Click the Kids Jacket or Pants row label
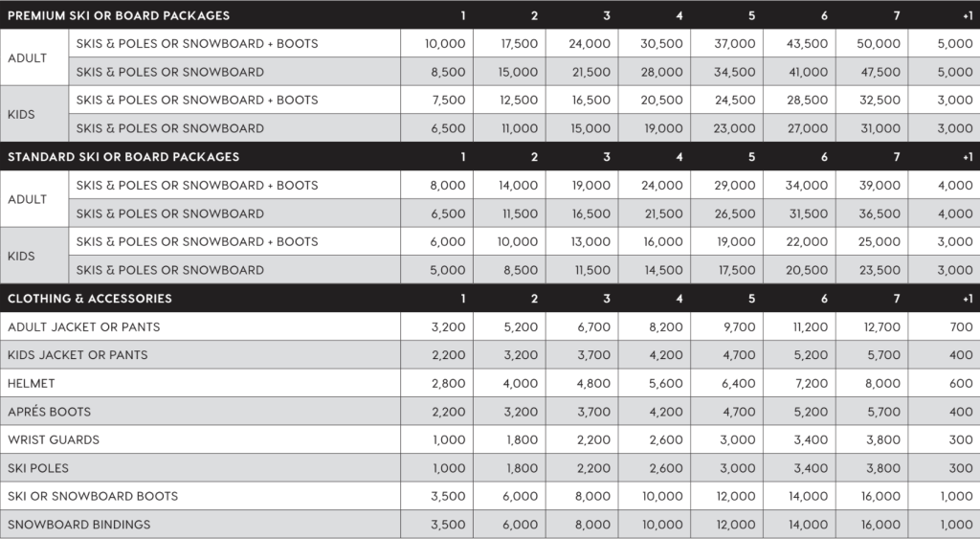 point(78,355)
